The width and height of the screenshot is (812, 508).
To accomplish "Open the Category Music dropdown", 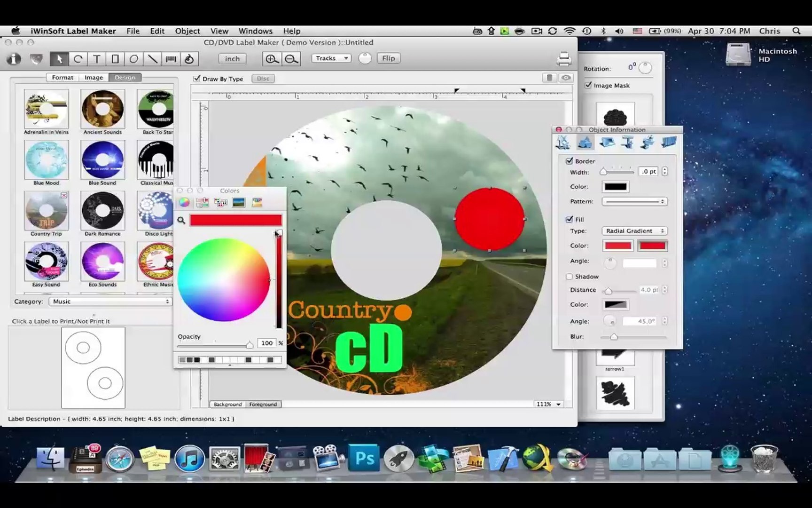I will click(x=110, y=302).
